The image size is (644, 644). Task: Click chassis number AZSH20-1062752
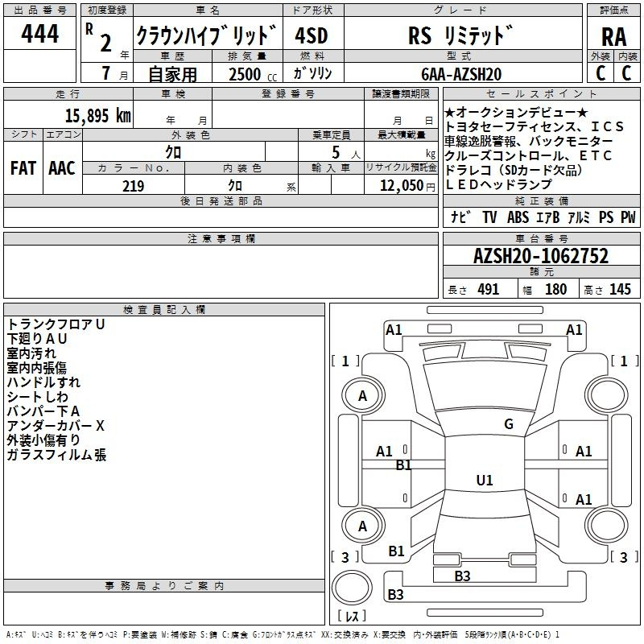[540, 257]
